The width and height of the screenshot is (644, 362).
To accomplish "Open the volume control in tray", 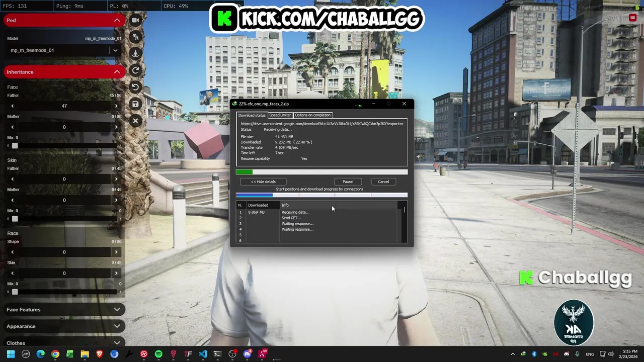I will point(611,354).
